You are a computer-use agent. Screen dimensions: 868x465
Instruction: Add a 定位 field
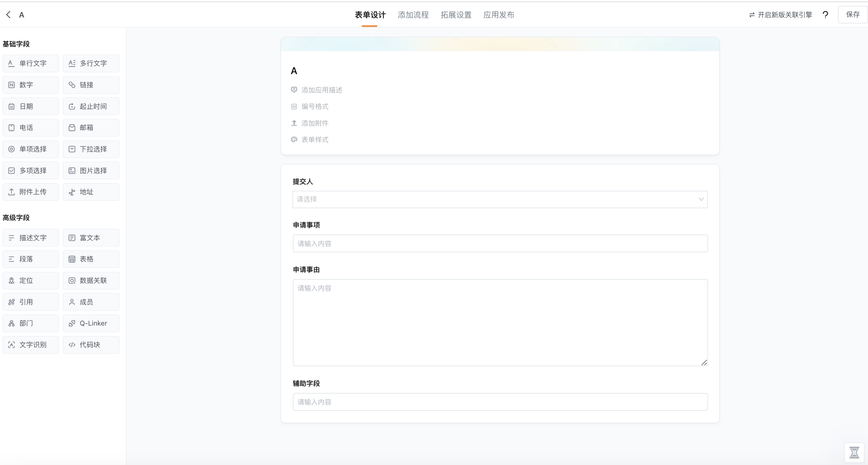pyautogui.click(x=31, y=281)
